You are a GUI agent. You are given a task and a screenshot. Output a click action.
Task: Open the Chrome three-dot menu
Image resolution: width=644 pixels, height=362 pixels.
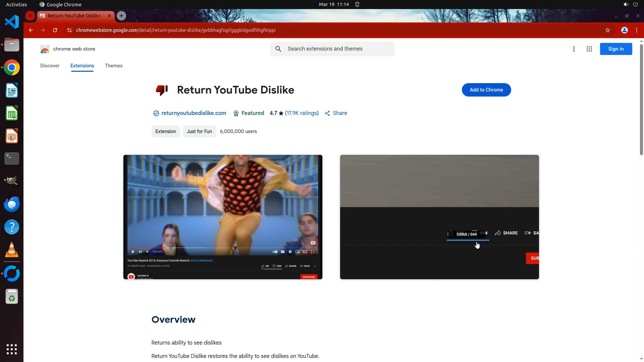click(637, 30)
